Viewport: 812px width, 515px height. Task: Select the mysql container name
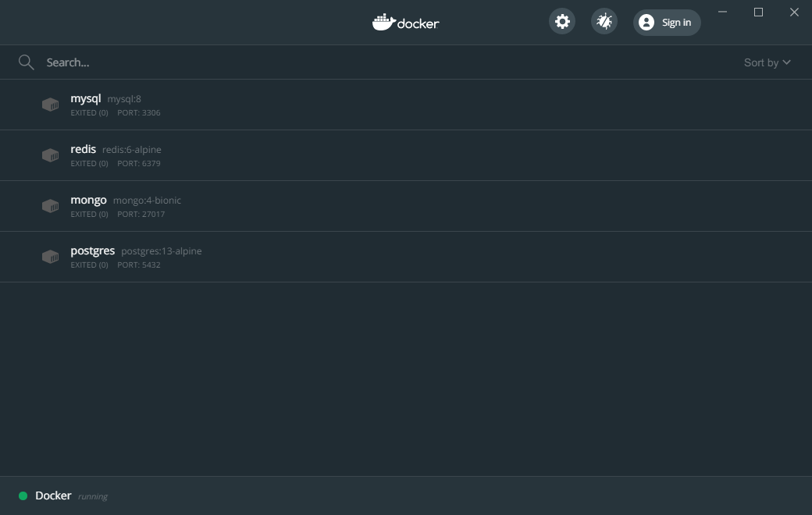[x=86, y=98]
